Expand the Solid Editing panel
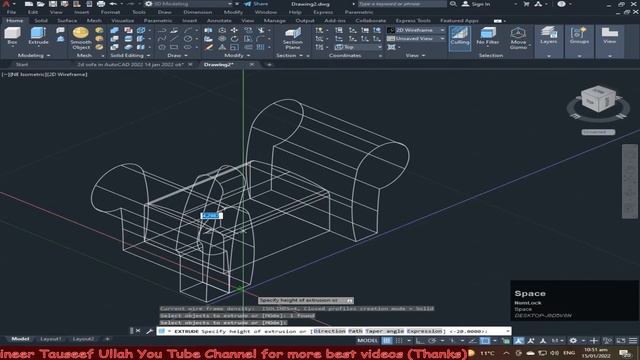640x360 pixels. coord(130,56)
